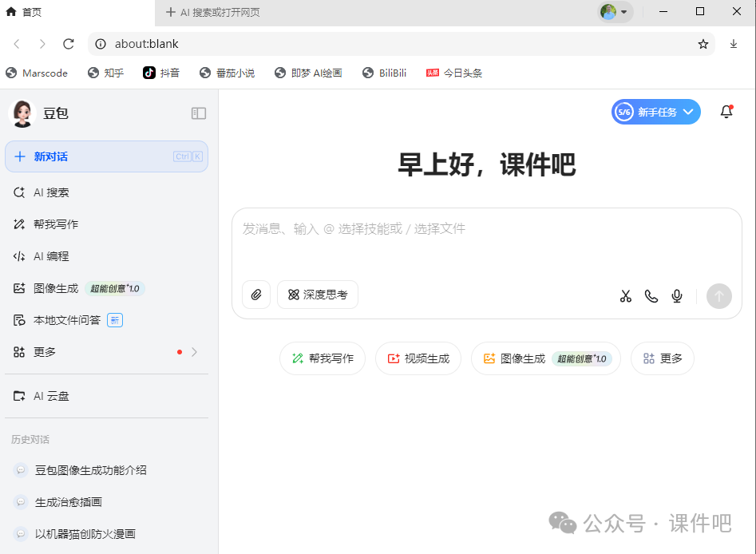Attach a file with the paperclip icon
Image resolution: width=756 pixels, height=554 pixels.
pyautogui.click(x=255, y=295)
